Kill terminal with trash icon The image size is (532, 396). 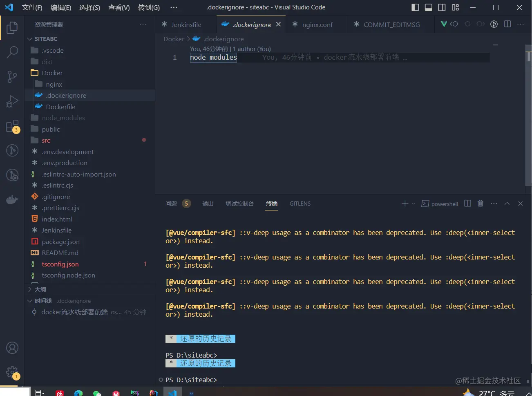tap(481, 204)
